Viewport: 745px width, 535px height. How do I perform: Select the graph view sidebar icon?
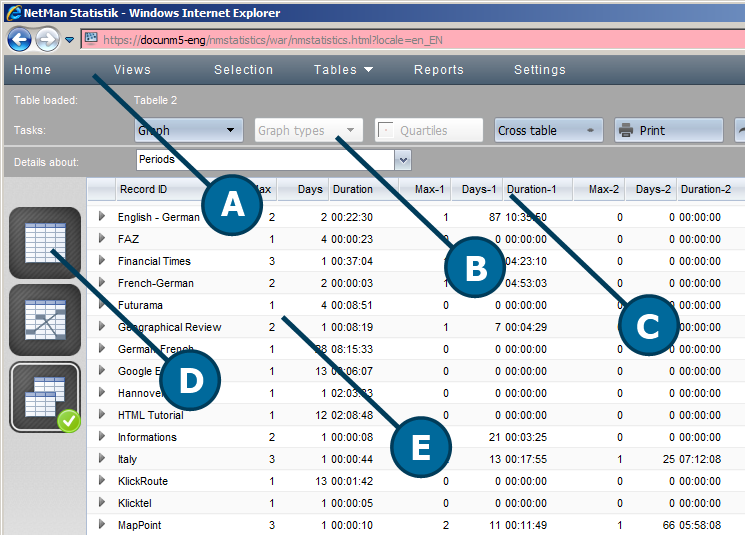click(x=44, y=320)
